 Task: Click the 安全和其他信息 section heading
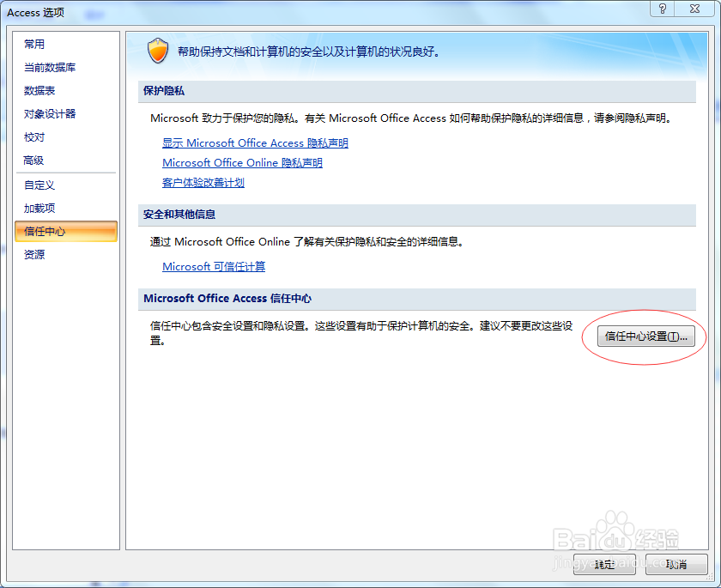179,215
